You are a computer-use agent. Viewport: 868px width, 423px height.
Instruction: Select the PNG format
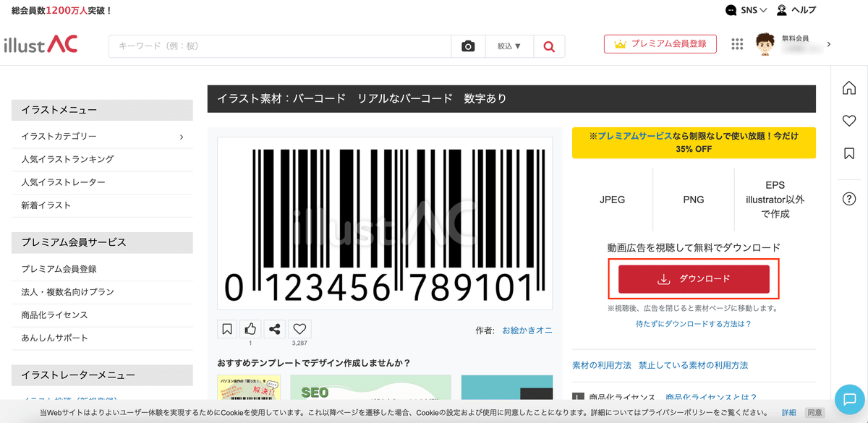click(x=693, y=200)
